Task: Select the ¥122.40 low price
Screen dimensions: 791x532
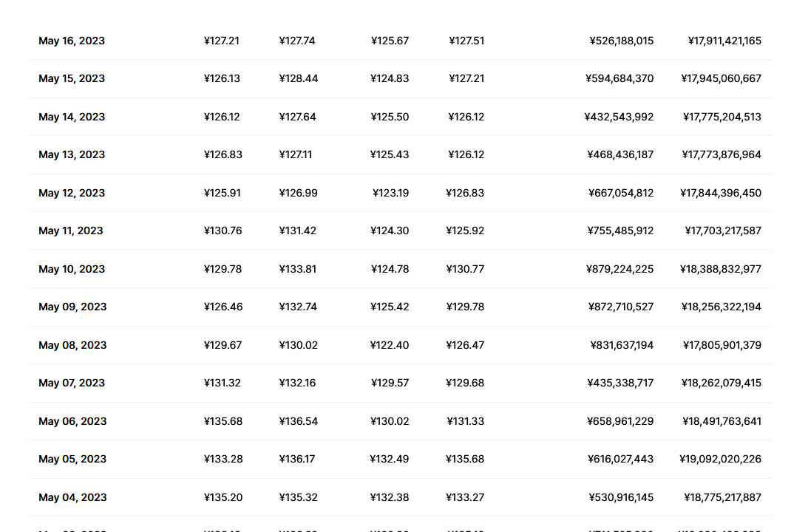Action: pyautogui.click(x=390, y=345)
